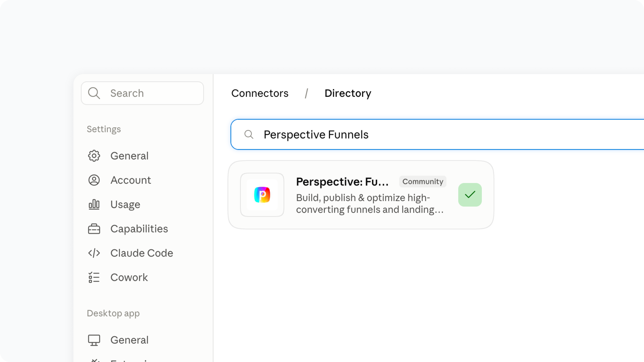Go back to Connectors breadcrumb
Image resolution: width=644 pixels, height=362 pixels.
(x=260, y=93)
